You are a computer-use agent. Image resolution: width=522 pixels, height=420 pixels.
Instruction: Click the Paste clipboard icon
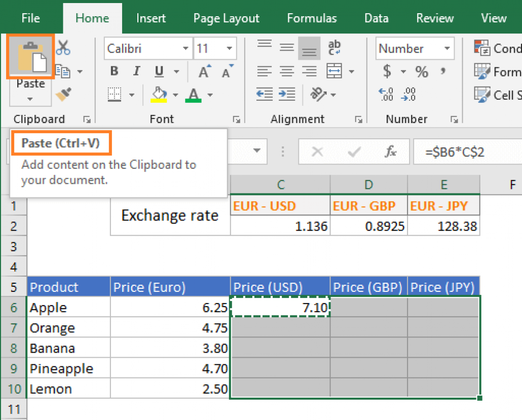coord(30,57)
